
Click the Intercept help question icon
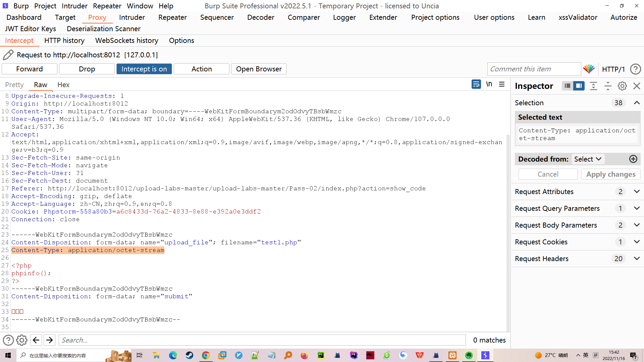click(635, 69)
